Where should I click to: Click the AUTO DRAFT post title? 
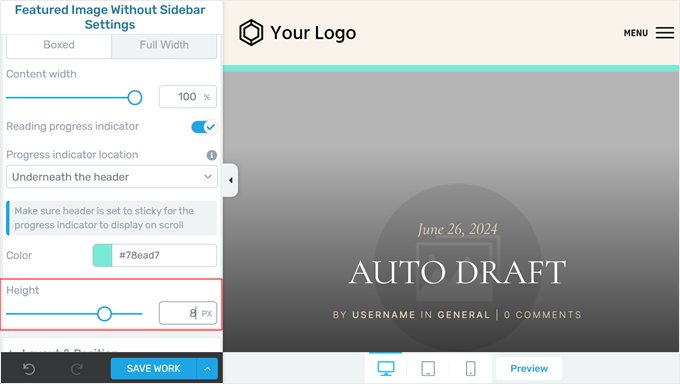pyautogui.click(x=458, y=272)
